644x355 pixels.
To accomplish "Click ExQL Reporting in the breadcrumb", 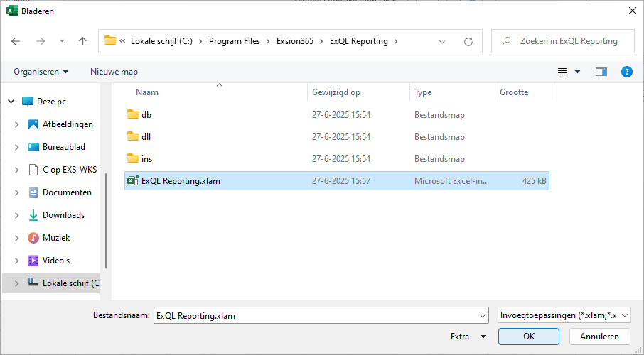I will [x=359, y=41].
